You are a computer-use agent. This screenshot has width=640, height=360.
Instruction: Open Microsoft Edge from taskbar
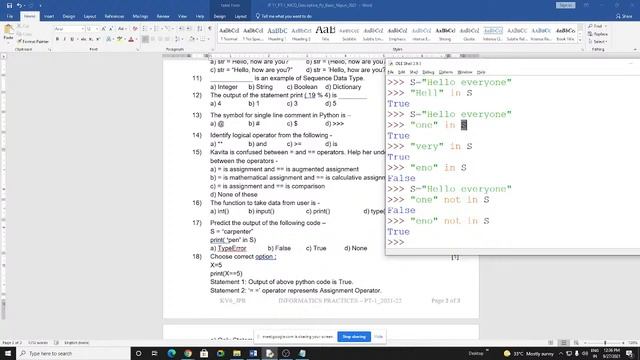click(171, 353)
